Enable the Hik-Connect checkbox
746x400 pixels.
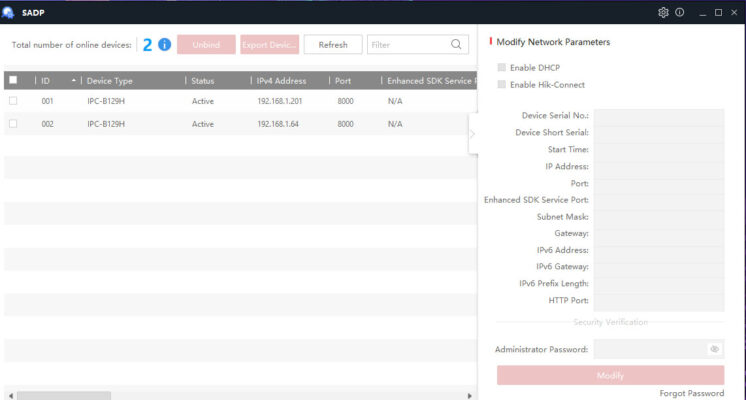tap(501, 85)
